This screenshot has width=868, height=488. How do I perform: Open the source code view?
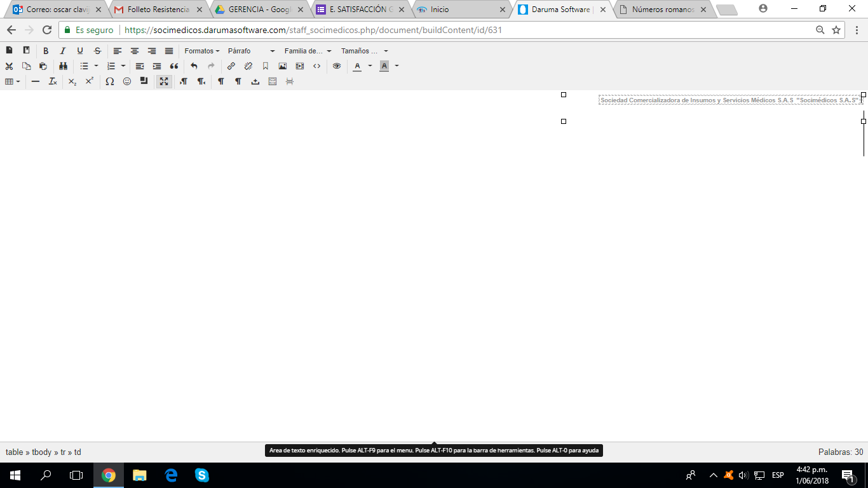(x=316, y=66)
